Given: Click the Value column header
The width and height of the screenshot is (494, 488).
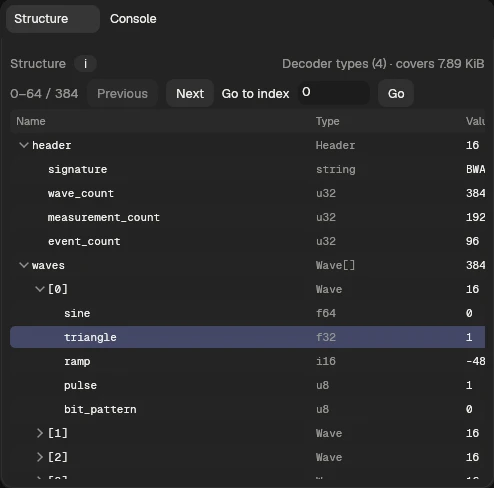Looking at the screenshot, I should (475, 121).
